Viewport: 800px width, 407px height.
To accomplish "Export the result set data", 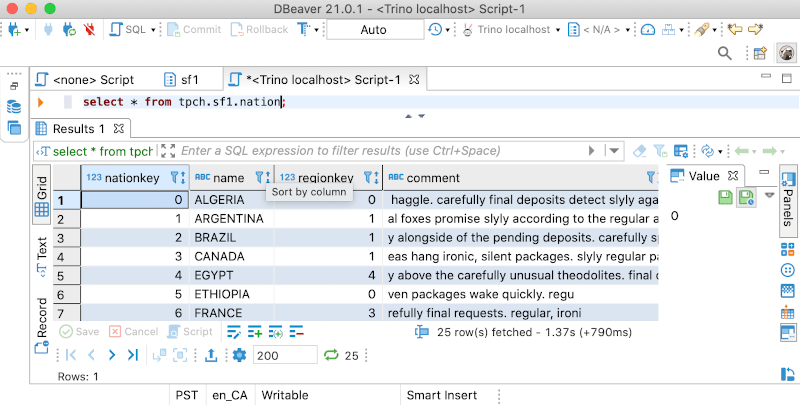I will (211, 355).
